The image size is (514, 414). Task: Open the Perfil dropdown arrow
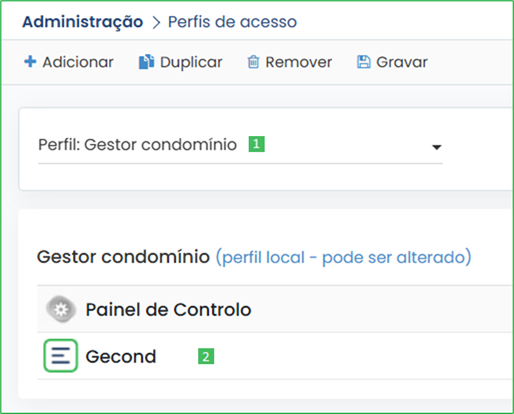[437, 147]
